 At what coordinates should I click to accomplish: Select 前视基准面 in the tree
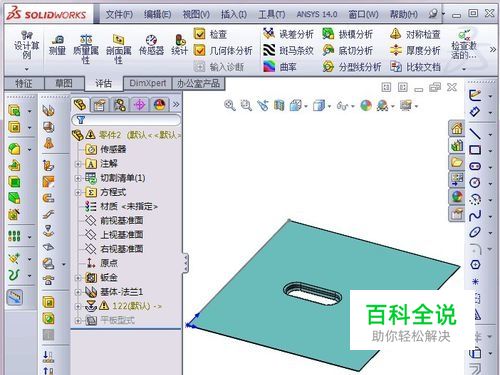(x=114, y=220)
